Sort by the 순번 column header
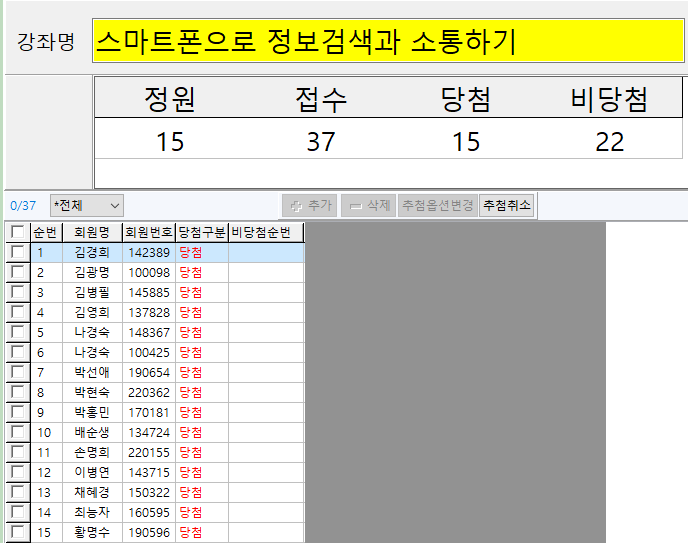 tap(47, 232)
